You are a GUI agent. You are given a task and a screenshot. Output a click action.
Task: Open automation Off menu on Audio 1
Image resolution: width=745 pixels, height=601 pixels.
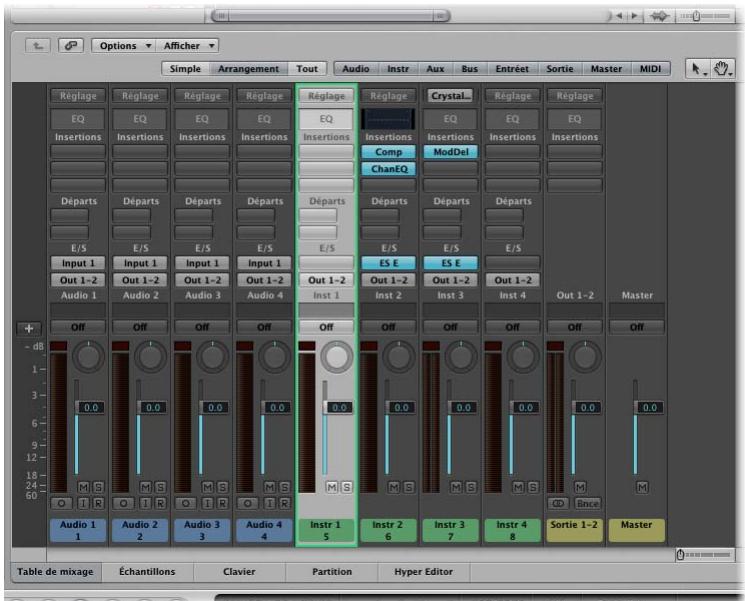point(78,327)
